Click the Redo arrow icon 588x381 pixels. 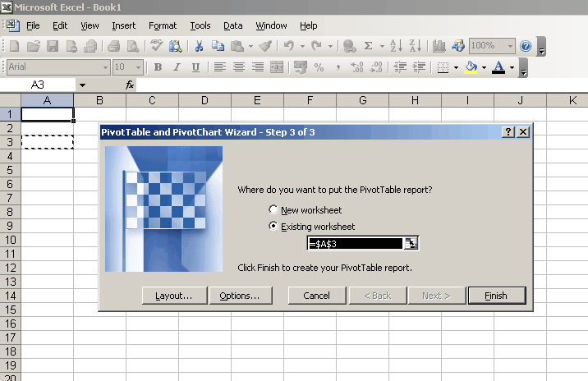316,46
